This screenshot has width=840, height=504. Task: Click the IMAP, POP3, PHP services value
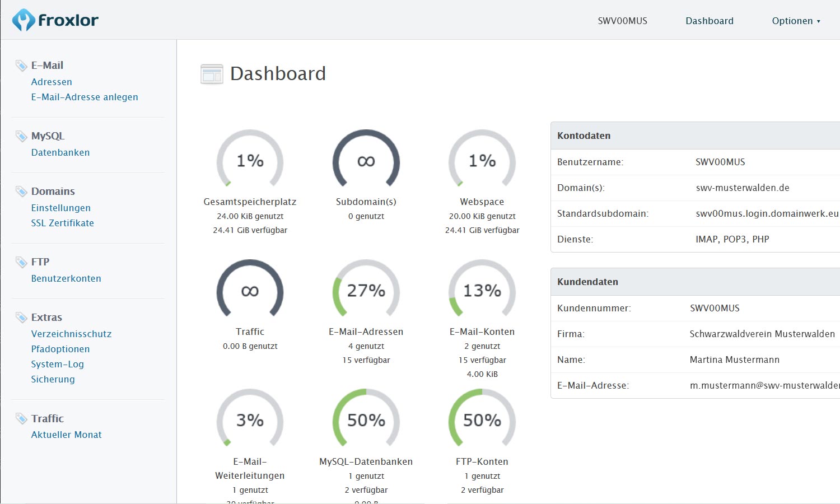pyautogui.click(x=732, y=239)
